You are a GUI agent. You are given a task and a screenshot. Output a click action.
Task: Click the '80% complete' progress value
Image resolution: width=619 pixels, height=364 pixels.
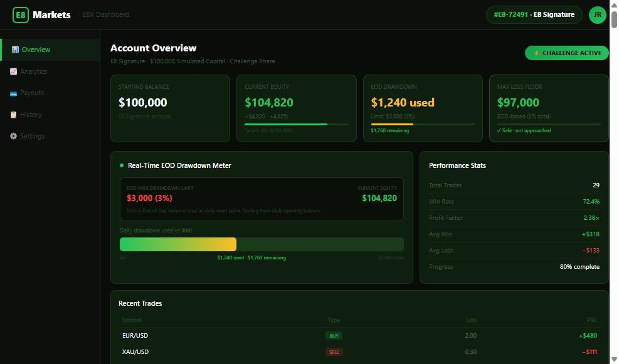point(579,267)
